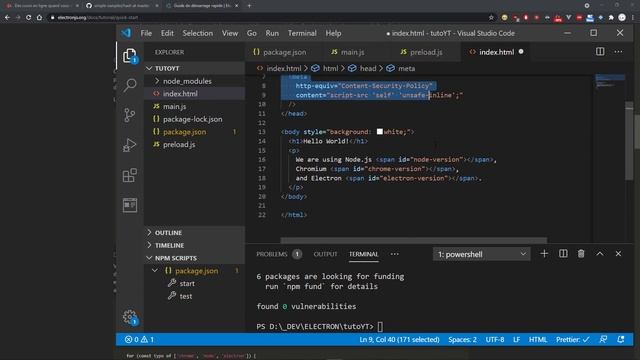The width and height of the screenshot is (640, 360).
Task: Open the Explorer view in activity bar
Action: pos(130,56)
